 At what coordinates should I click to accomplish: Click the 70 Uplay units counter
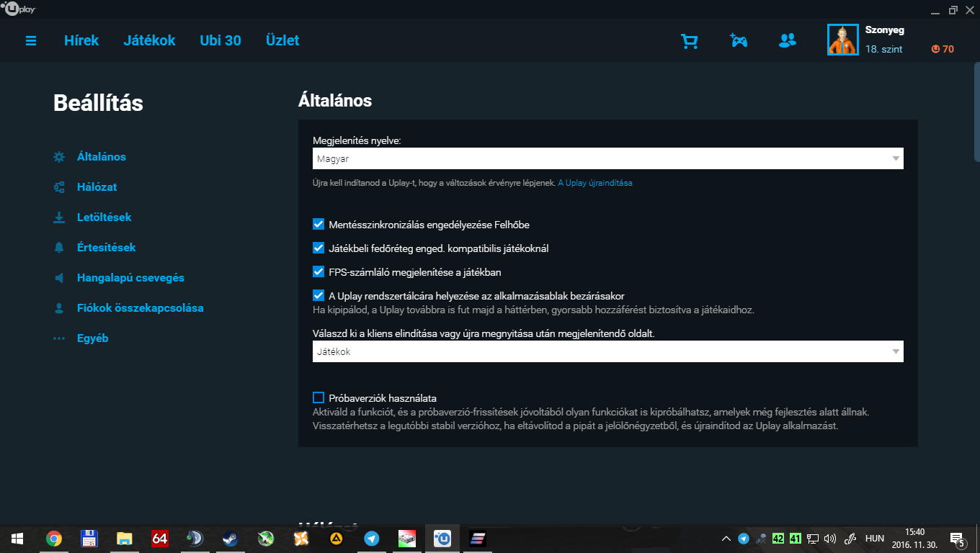(x=943, y=50)
